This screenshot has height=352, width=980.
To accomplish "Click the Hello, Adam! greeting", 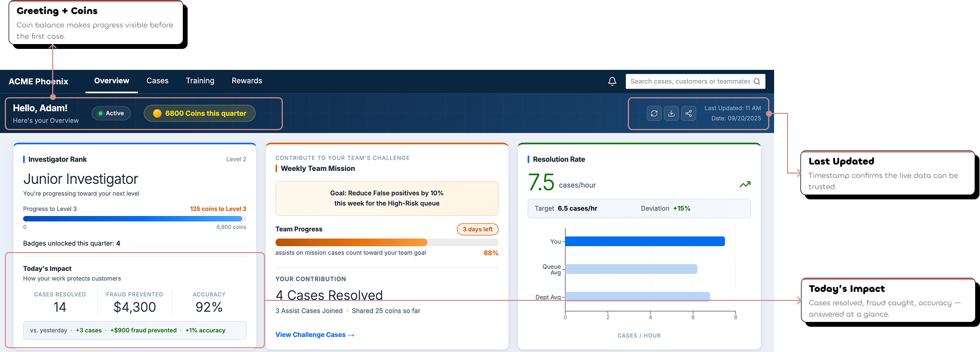I will [40, 109].
